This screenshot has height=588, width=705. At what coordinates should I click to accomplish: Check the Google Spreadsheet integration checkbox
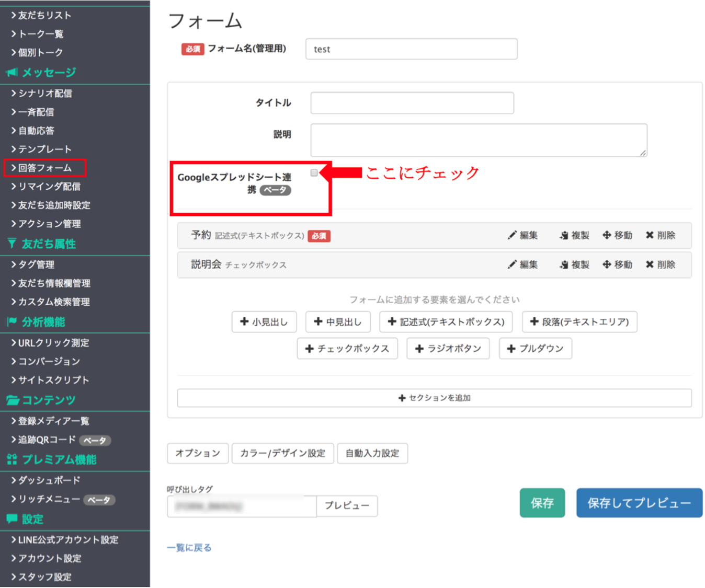[314, 173]
